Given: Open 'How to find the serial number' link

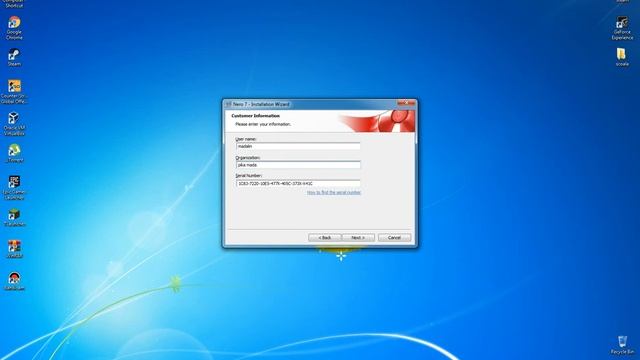Looking at the screenshot, I should coord(334,192).
